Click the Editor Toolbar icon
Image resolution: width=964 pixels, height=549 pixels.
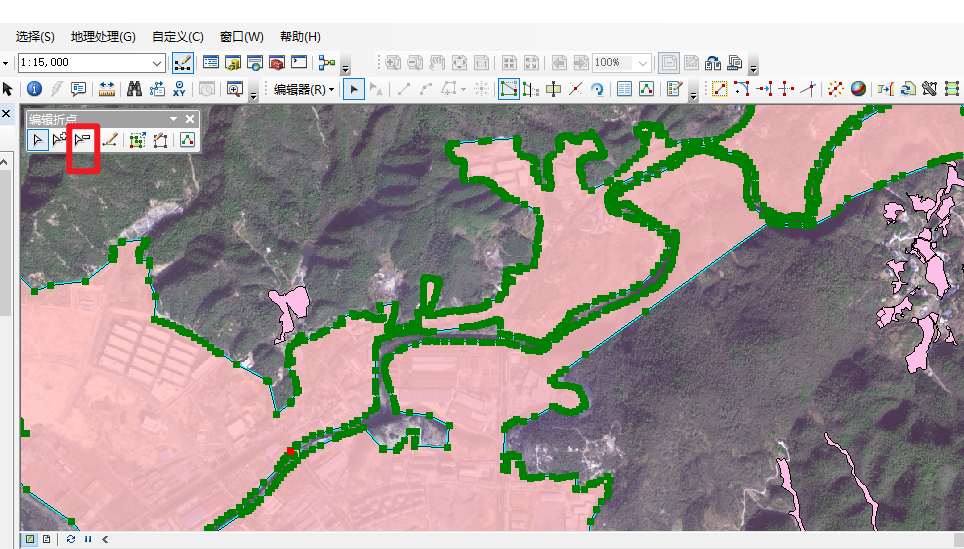(x=183, y=63)
